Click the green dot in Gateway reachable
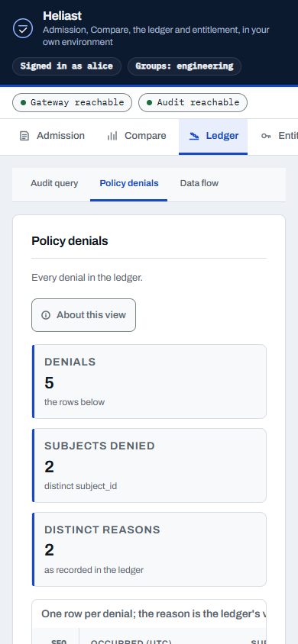This screenshot has width=298, height=644. [24, 103]
